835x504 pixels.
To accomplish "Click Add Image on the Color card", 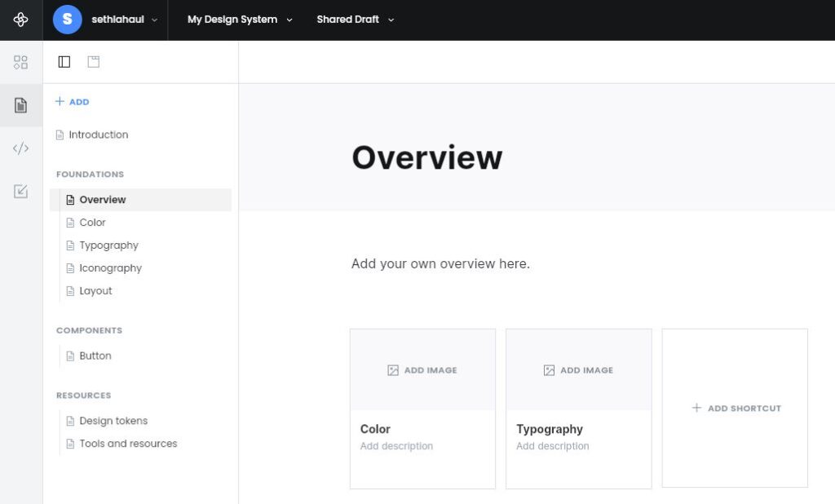I will click(x=422, y=370).
